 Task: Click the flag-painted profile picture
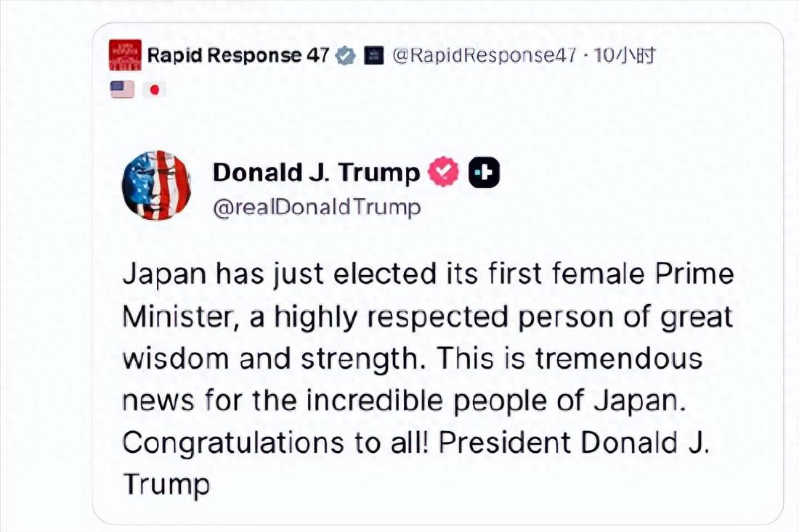point(156,186)
